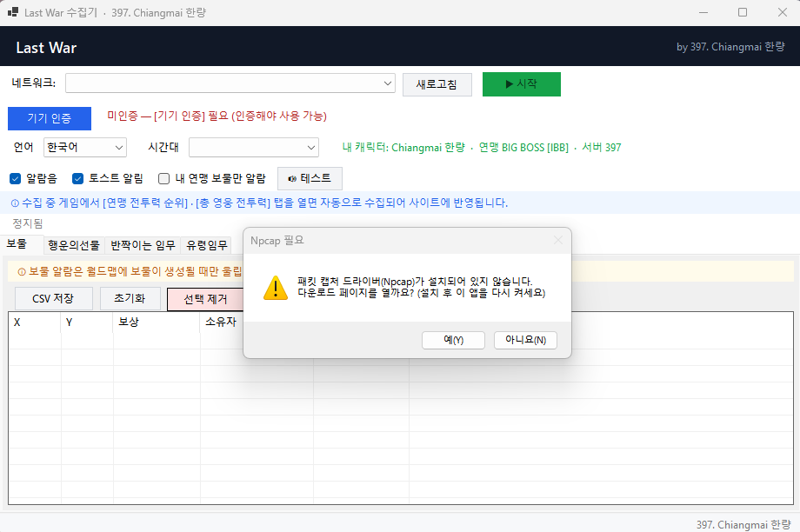This screenshot has height=532, width=800.
Task: Switch to the 유령임무 tab
Action: coord(207,245)
